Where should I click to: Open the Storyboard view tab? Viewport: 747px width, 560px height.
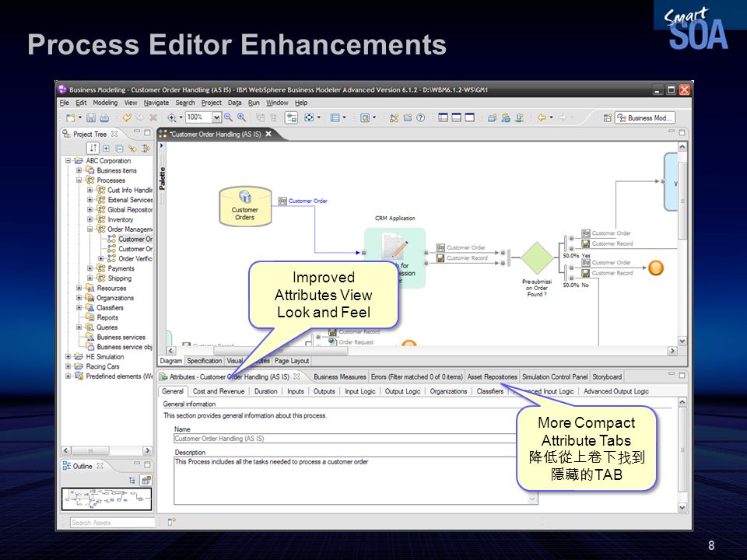607,376
